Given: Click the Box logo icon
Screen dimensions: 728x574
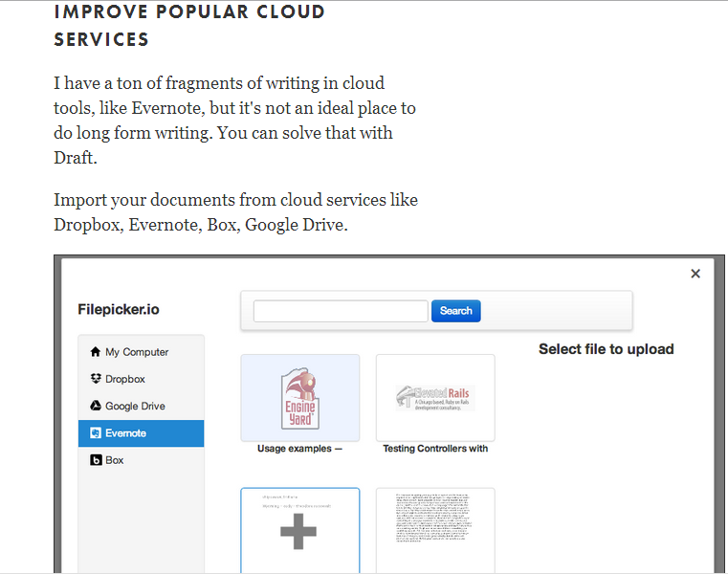Looking at the screenshot, I should 95,460.
